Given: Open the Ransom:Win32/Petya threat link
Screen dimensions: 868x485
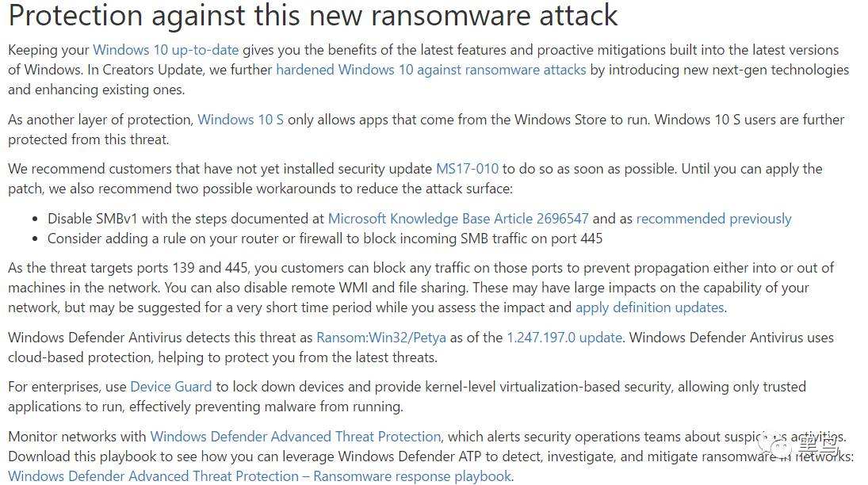Looking at the screenshot, I should click(x=380, y=338).
